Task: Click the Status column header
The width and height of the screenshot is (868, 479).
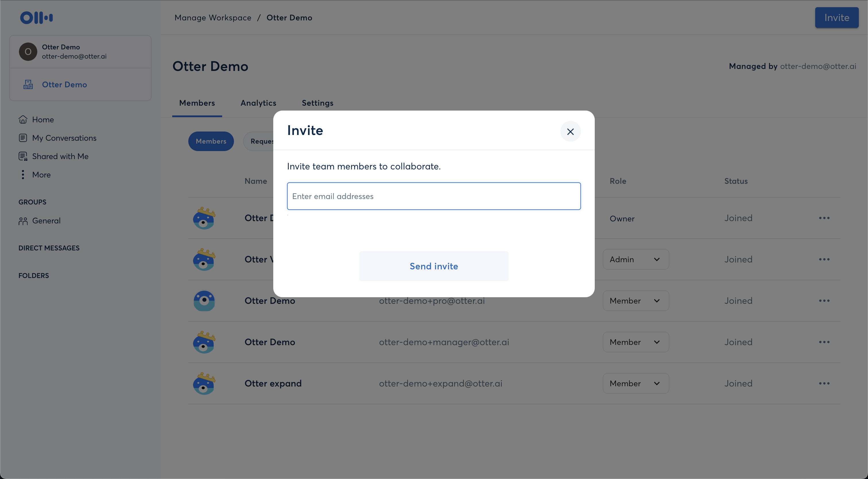Action: [x=736, y=181]
